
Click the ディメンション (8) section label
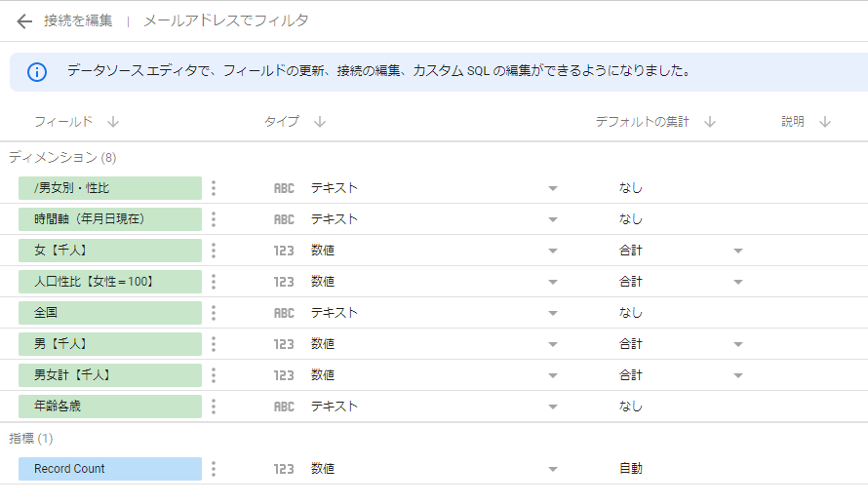point(62,158)
